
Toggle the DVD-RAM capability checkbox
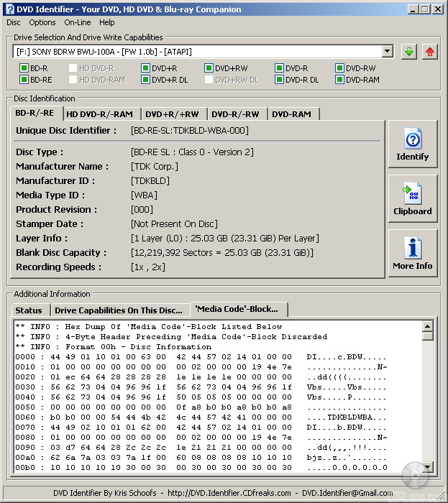click(340, 80)
